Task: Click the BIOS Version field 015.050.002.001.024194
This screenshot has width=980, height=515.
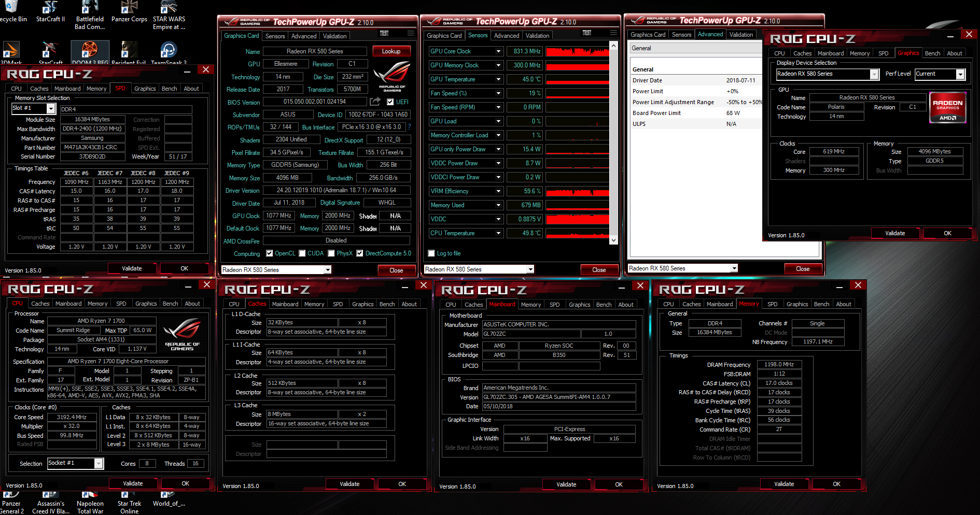Action: 315,102
